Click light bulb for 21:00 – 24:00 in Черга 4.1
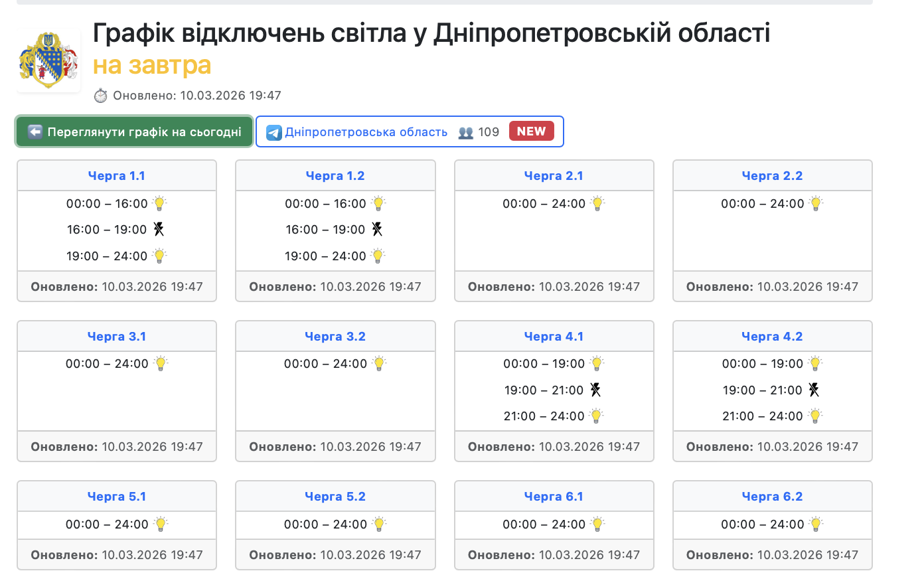 point(596,416)
